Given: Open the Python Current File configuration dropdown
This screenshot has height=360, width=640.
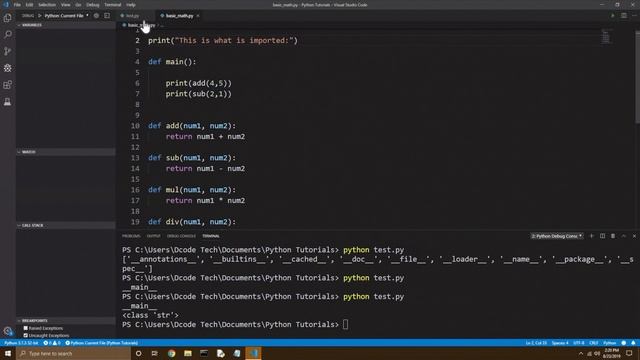Looking at the screenshot, I should point(66,16).
